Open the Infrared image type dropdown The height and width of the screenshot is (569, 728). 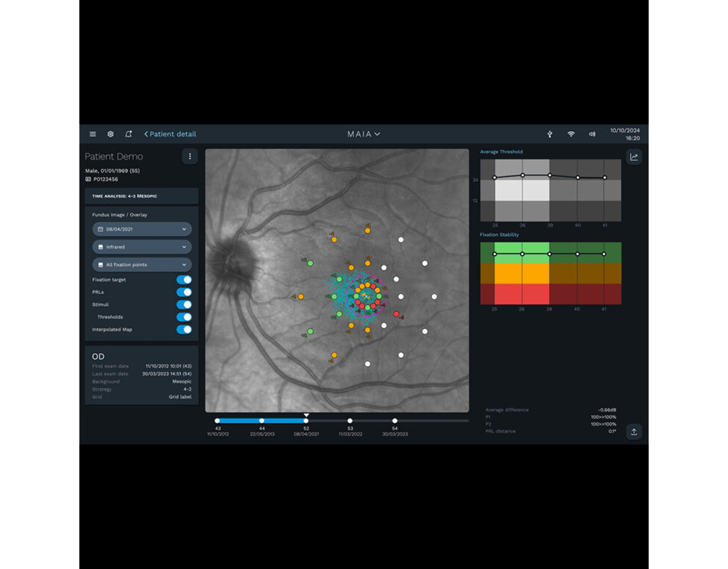click(x=142, y=247)
